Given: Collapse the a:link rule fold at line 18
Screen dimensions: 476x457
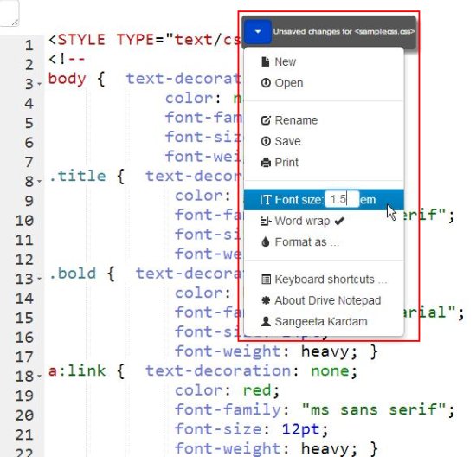Looking at the screenshot, I should click(x=40, y=376).
